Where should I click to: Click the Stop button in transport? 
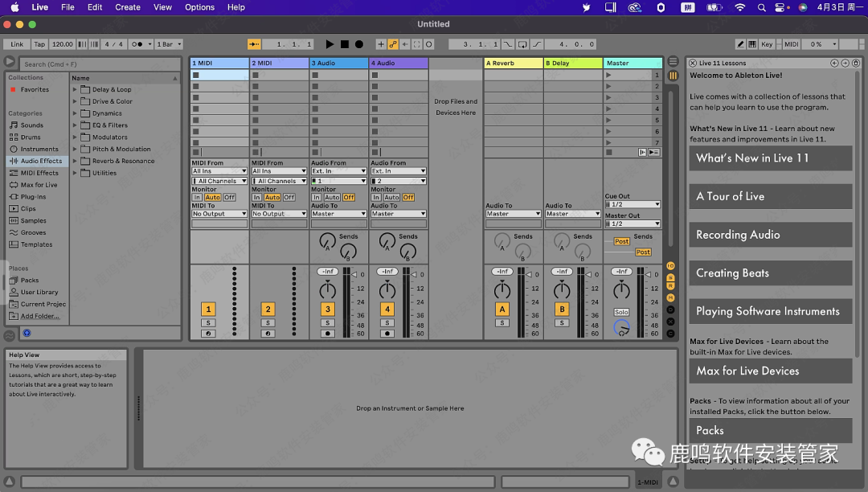coord(344,44)
